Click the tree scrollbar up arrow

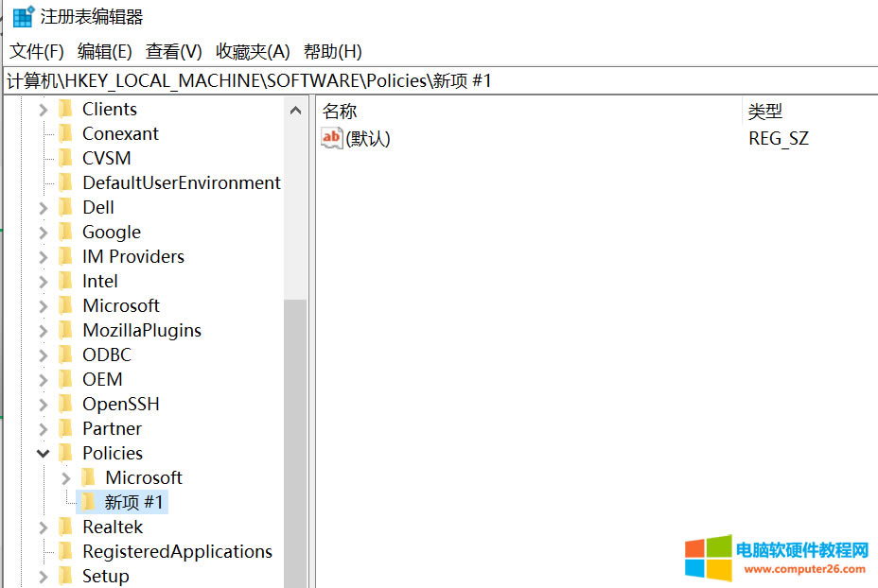click(x=296, y=110)
